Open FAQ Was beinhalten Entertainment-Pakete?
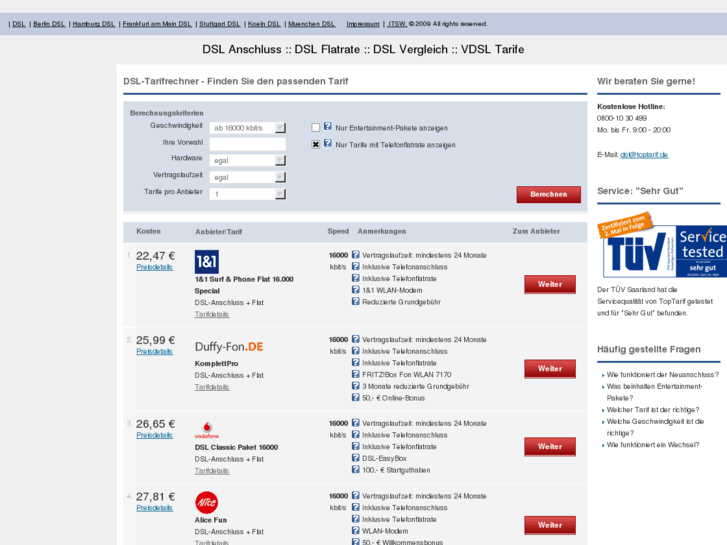This screenshot has height=545, width=727. pyautogui.click(x=655, y=392)
